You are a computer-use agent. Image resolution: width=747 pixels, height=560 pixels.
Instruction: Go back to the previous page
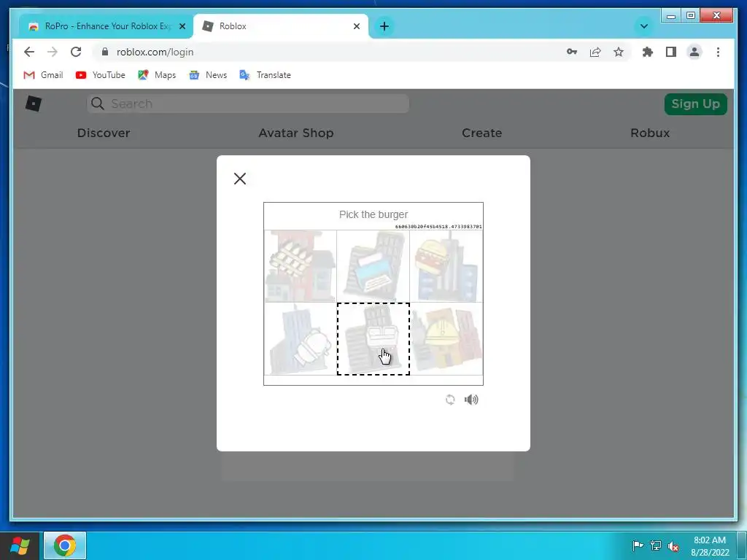click(x=29, y=52)
